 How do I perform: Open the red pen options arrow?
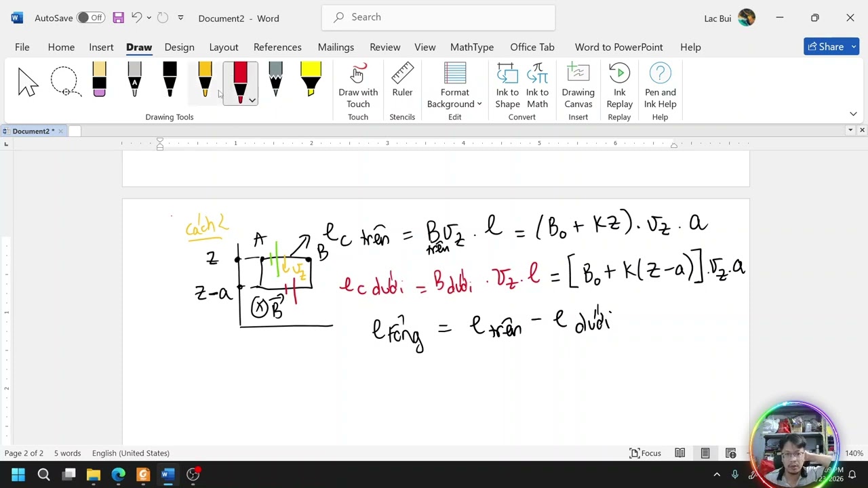pyautogui.click(x=252, y=100)
